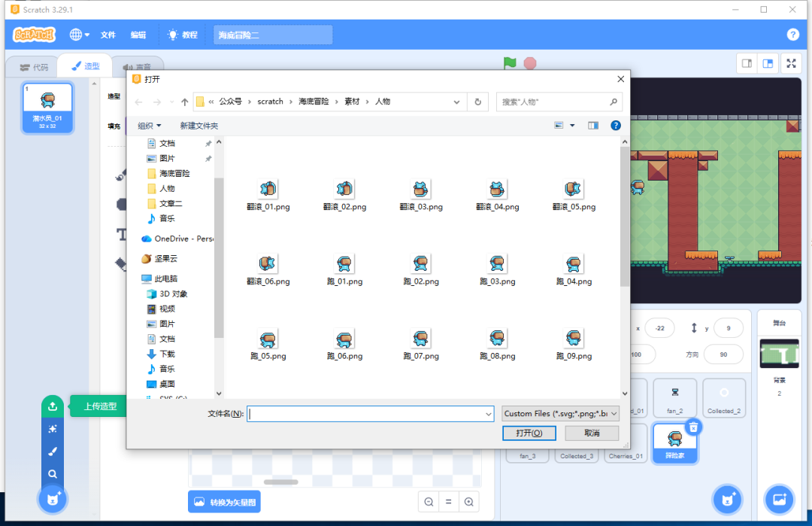Click the zoom in magnifier icon
This screenshot has width=812, height=526.
coord(468,502)
